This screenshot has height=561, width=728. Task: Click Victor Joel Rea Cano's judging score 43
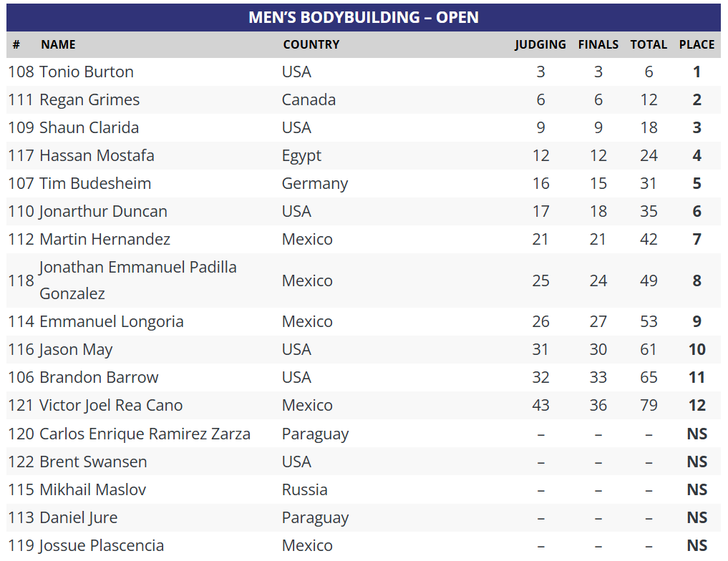540,405
